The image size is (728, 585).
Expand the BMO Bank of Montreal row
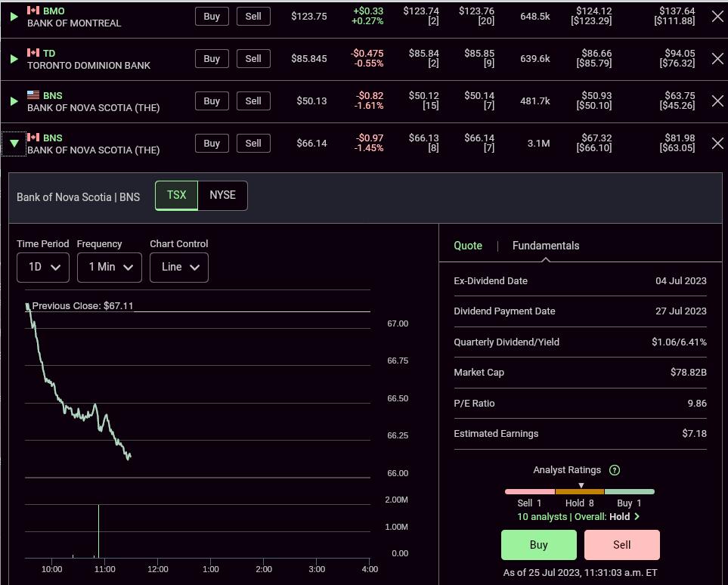pos(14,17)
